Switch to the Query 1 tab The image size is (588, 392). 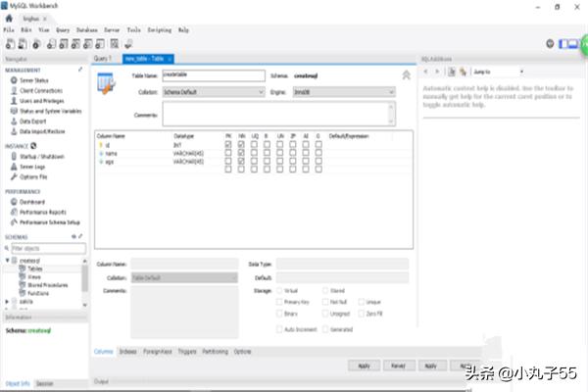103,59
